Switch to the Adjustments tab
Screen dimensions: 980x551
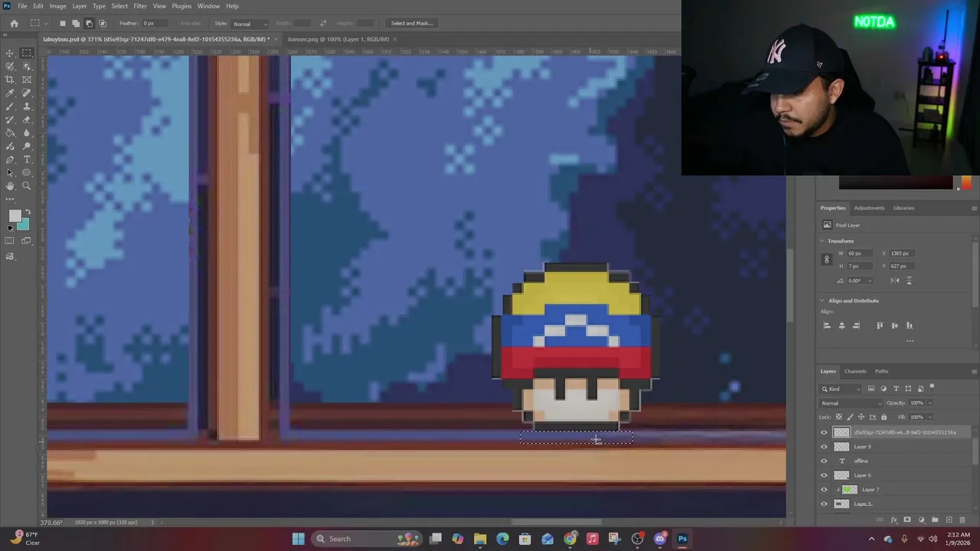point(869,208)
